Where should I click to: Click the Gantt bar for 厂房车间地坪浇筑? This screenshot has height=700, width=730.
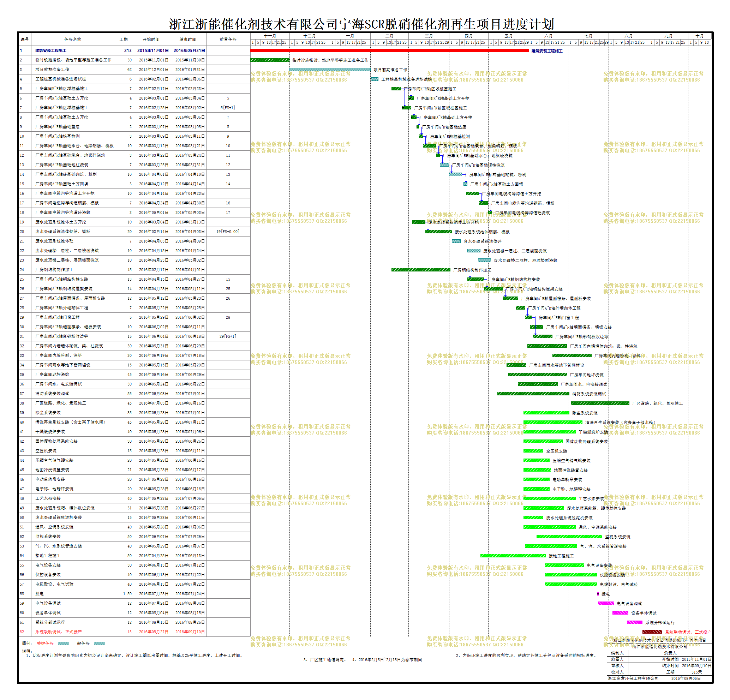tap(538, 375)
